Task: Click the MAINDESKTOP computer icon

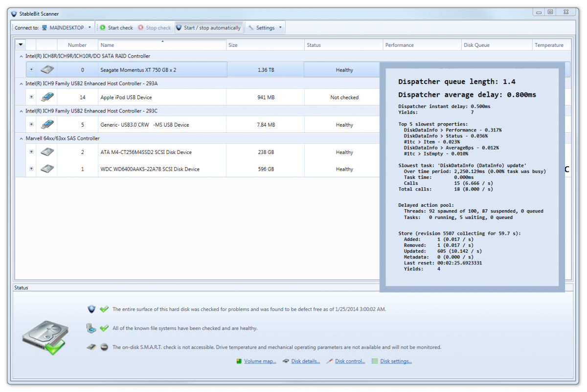Action: [45, 28]
